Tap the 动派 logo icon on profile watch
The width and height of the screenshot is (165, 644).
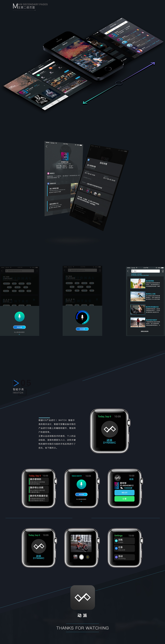[x=118, y=478]
